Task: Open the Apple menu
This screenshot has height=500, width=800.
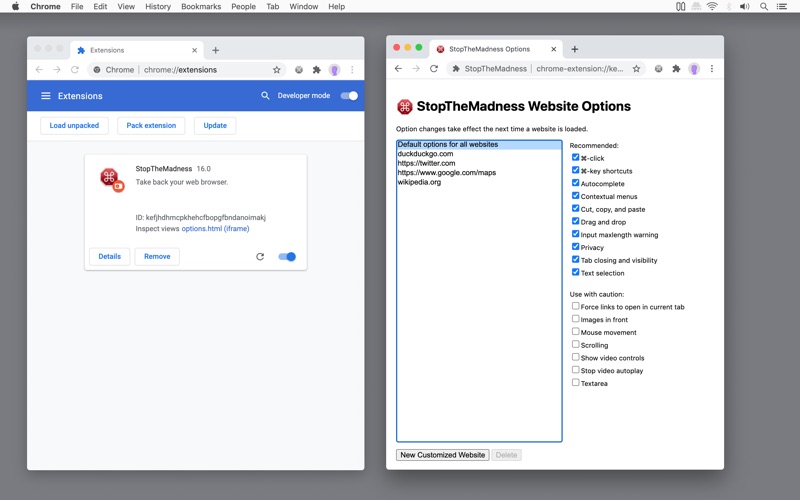Action: 15,6
